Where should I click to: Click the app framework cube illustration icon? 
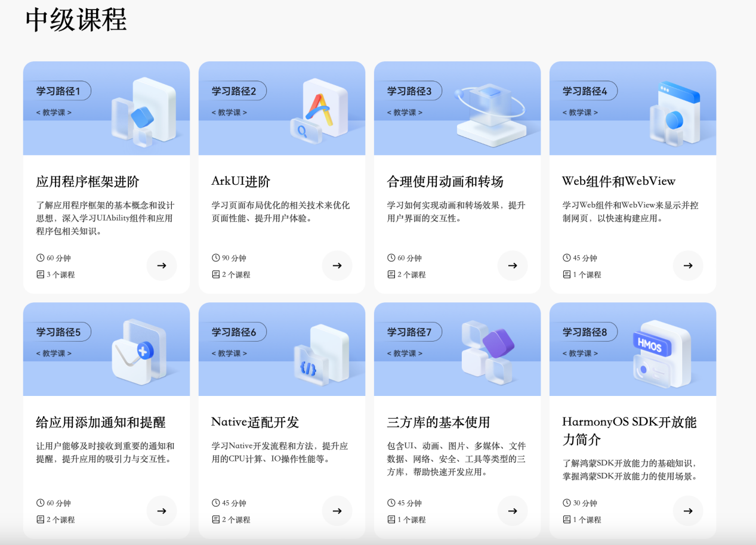pyautogui.click(x=144, y=110)
